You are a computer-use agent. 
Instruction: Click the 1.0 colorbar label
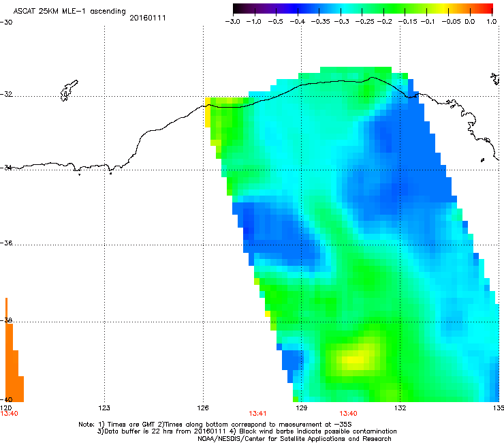click(492, 22)
